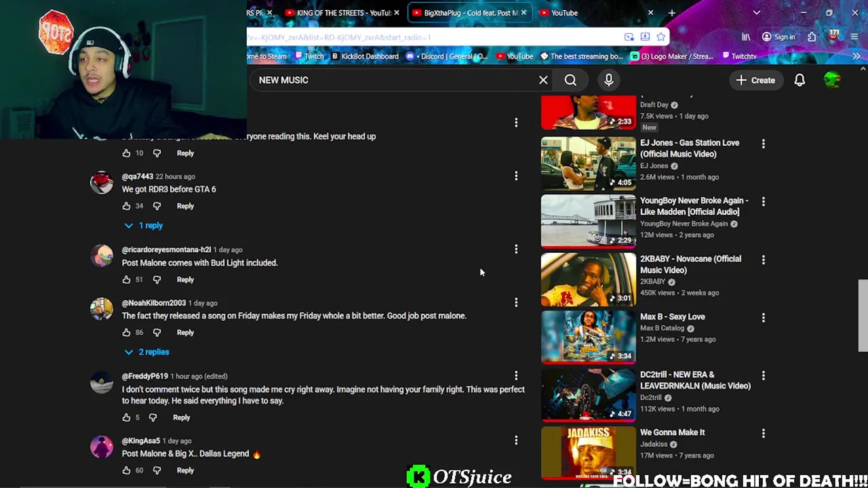The height and width of the screenshot is (488, 868).
Task: Like FreddyP619's comment
Action: tap(126, 418)
